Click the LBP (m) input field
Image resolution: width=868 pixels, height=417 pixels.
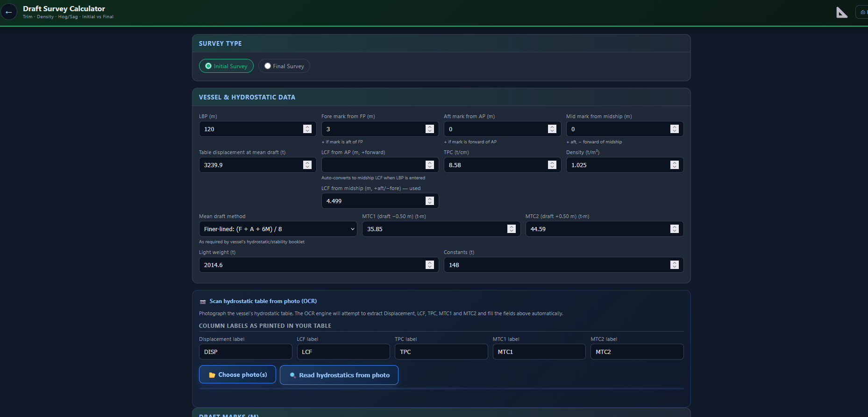point(257,129)
